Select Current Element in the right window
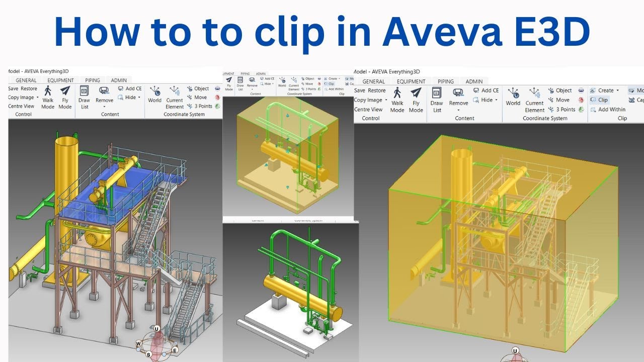Screen dimensions: 644x362 (535, 99)
